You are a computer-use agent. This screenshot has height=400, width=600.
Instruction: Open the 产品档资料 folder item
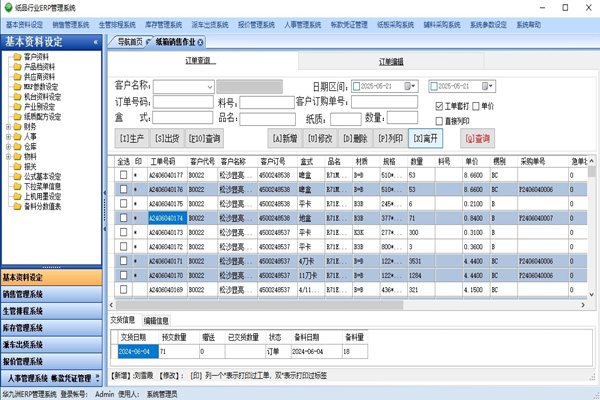coord(39,67)
